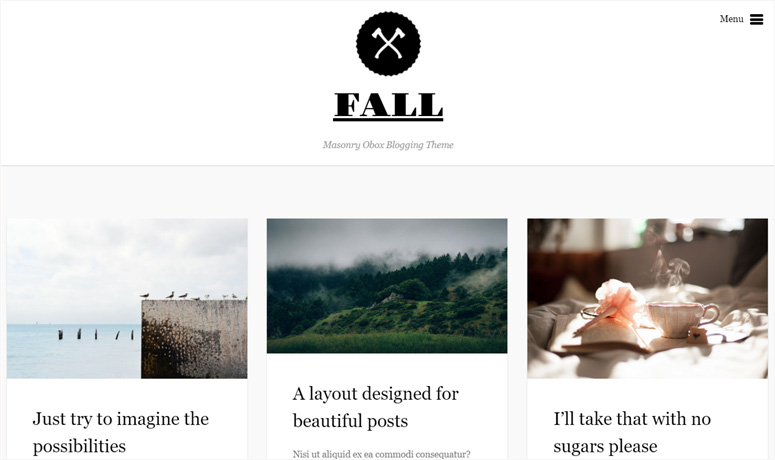Go home via the FALL site title
The height and width of the screenshot is (460, 775).
click(x=388, y=106)
